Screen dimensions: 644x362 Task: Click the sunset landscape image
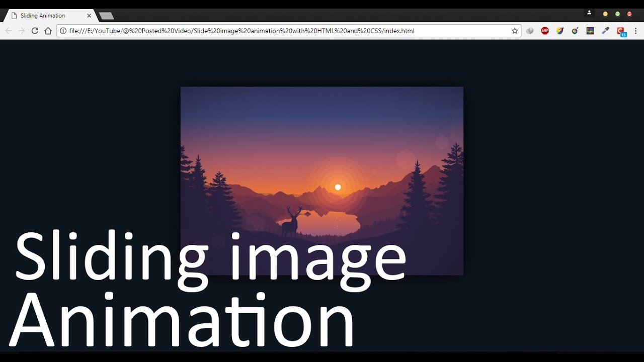point(322,181)
